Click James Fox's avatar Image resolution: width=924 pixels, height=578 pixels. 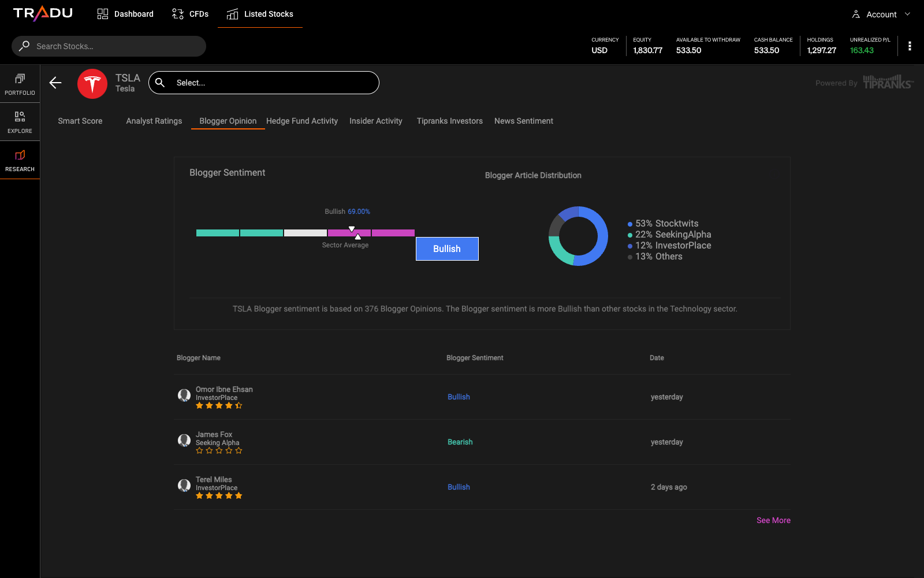(x=184, y=440)
